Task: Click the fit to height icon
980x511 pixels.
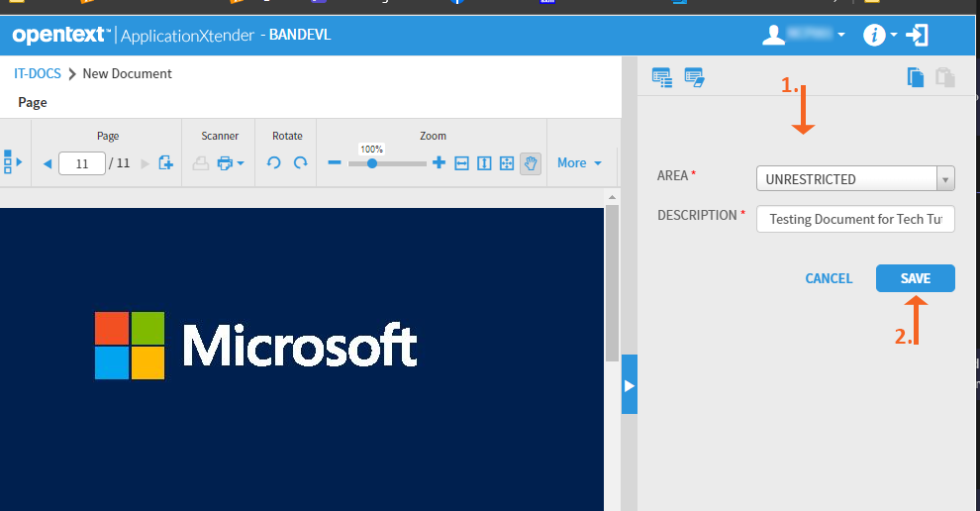Action: click(484, 163)
